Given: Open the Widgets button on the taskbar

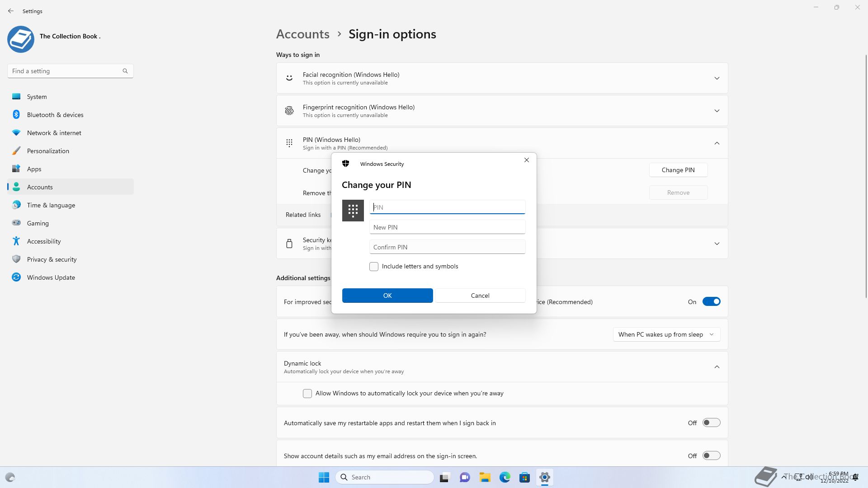Looking at the screenshot, I should coord(10,477).
